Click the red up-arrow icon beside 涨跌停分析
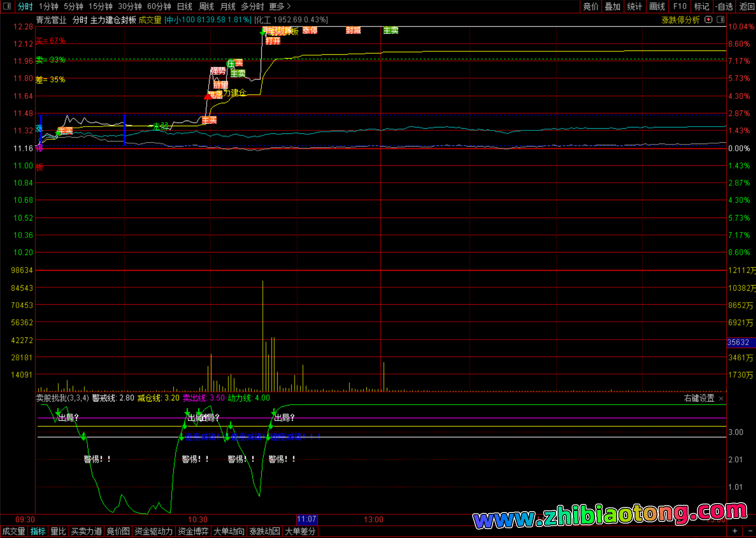Screen dimensions: 756x538 click(x=708, y=20)
